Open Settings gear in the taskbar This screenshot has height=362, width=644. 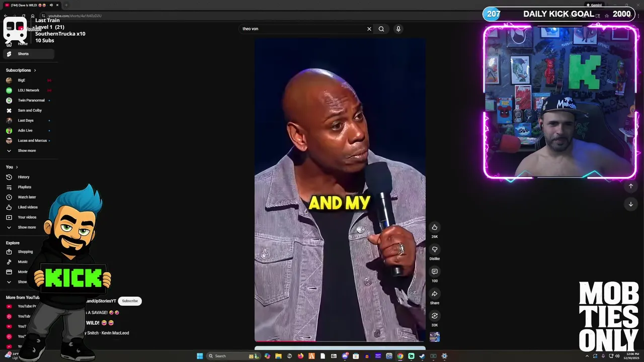(x=444, y=356)
